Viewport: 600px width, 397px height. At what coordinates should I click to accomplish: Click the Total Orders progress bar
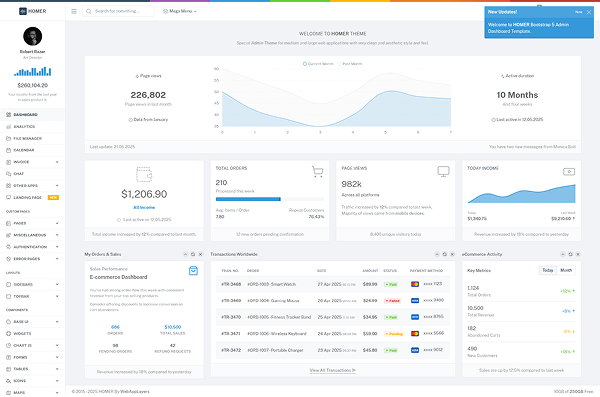[270, 199]
